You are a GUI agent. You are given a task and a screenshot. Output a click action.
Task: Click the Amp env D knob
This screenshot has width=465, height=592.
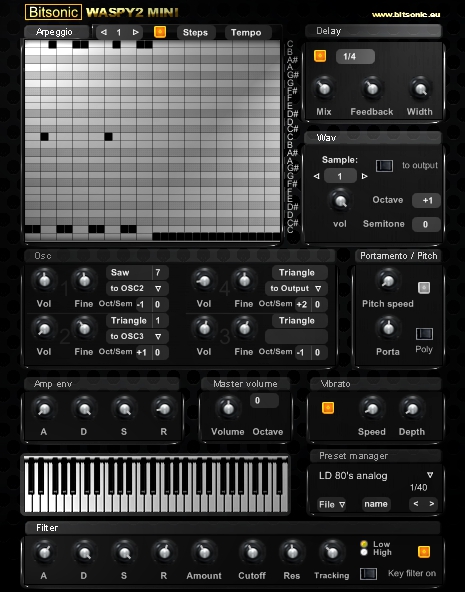[x=84, y=408]
